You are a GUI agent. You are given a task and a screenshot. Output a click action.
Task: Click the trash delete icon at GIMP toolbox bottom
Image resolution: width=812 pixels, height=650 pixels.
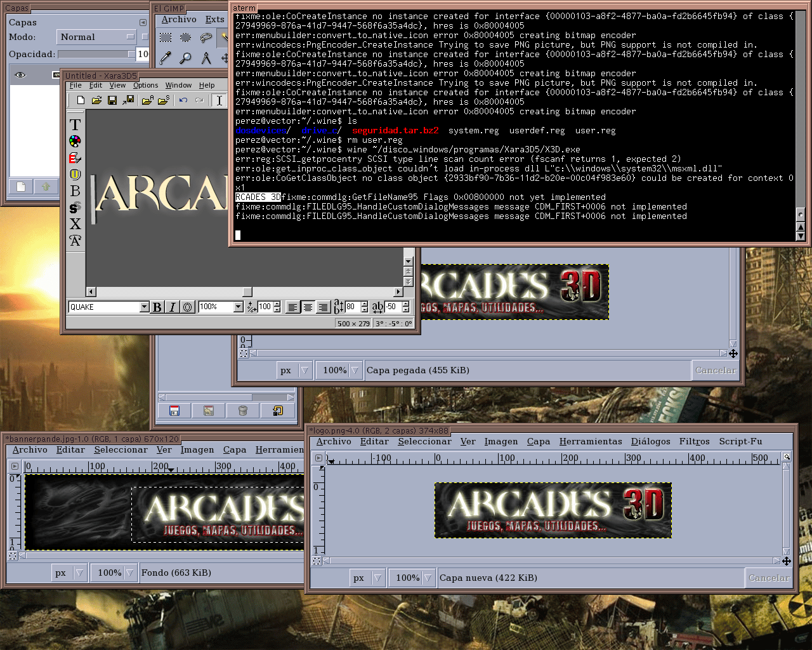243,411
